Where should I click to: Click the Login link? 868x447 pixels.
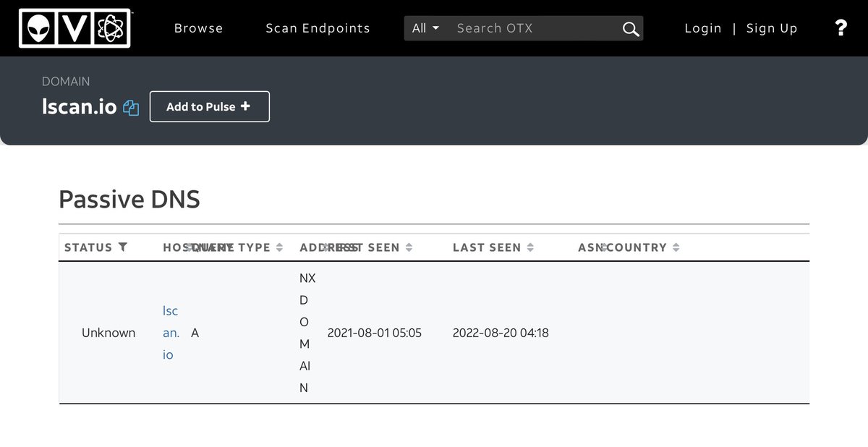coord(702,28)
